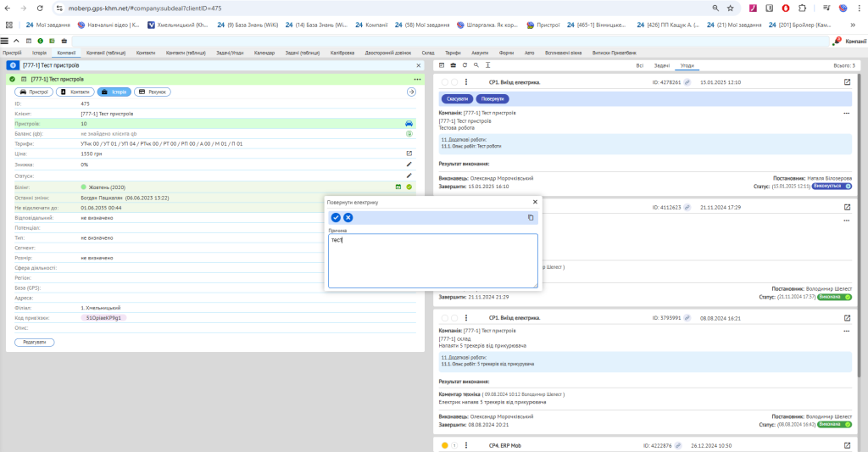Click the Пристрої pill button with car icon

tap(34, 92)
